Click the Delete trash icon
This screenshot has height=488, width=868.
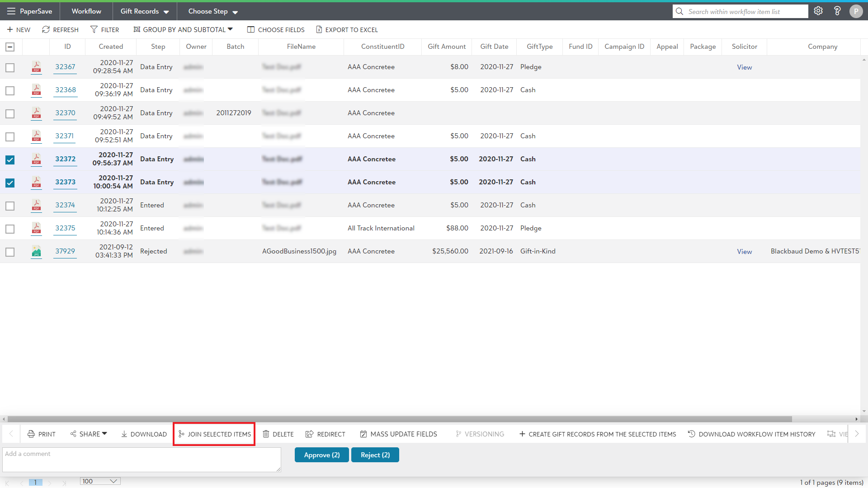[266, 434]
